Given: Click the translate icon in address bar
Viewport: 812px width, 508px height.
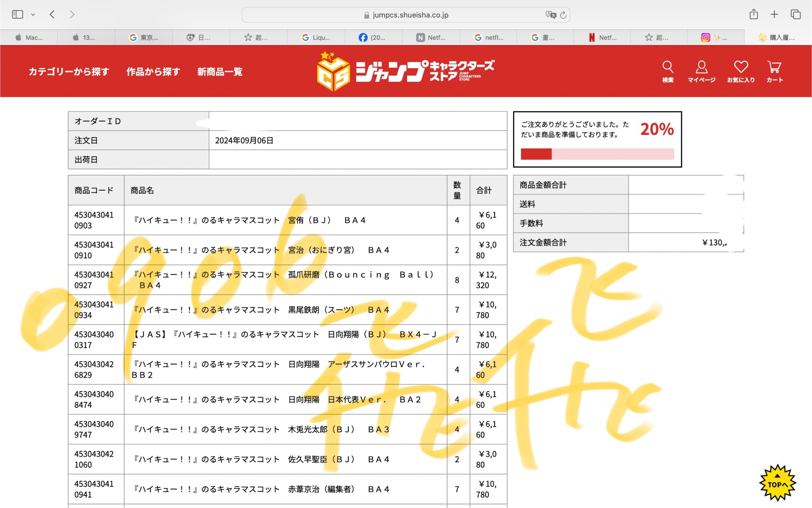Looking at the screenshot, I should 550,15.
